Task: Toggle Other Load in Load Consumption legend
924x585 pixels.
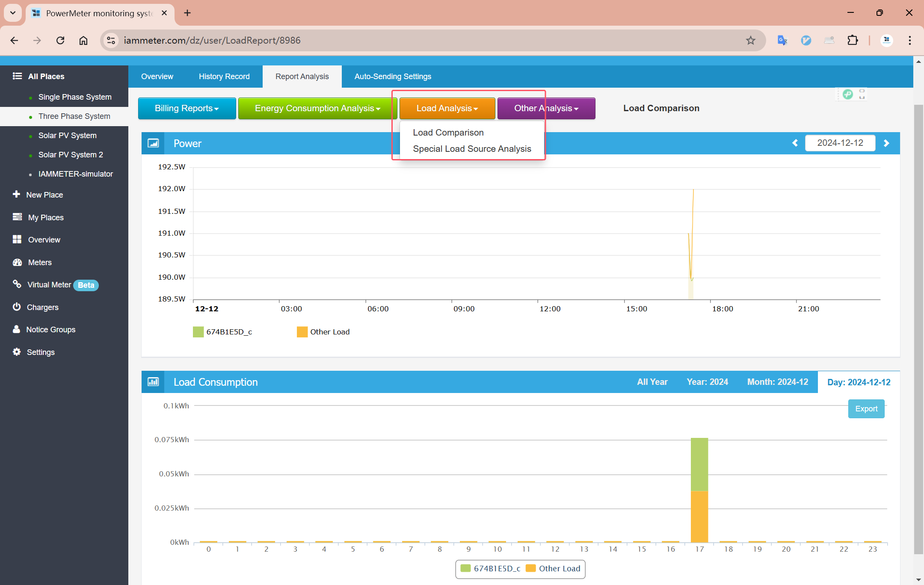Action: [553, 568]
